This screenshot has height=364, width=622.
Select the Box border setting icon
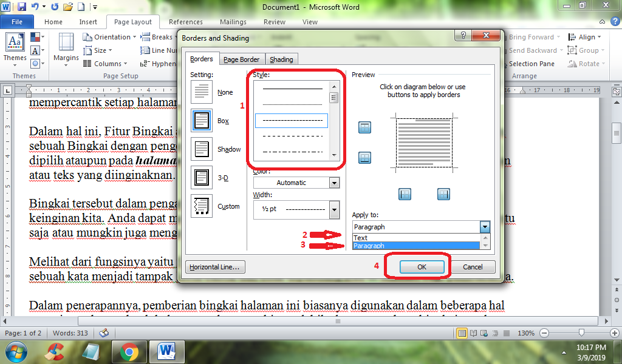coord(202,120)
